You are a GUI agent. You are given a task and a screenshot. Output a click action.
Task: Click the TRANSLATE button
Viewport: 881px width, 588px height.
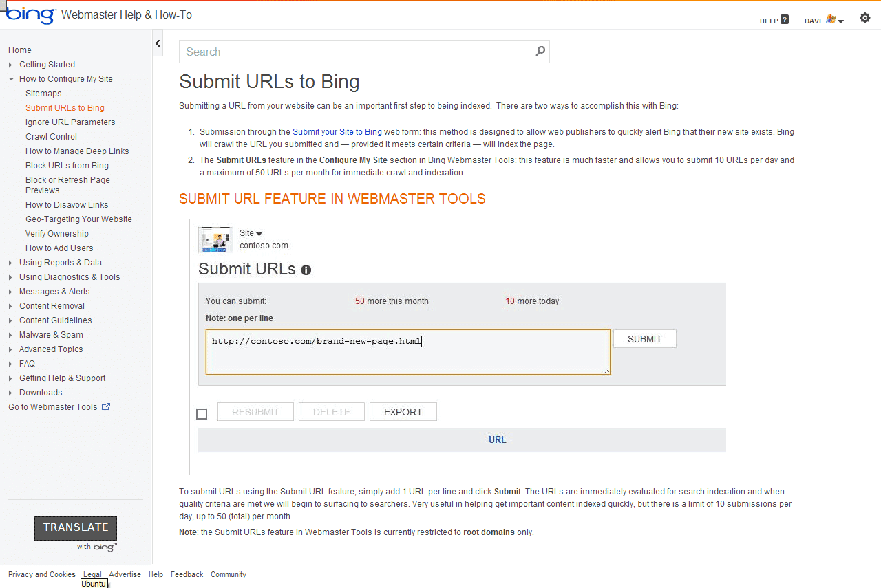click(75, 527)
